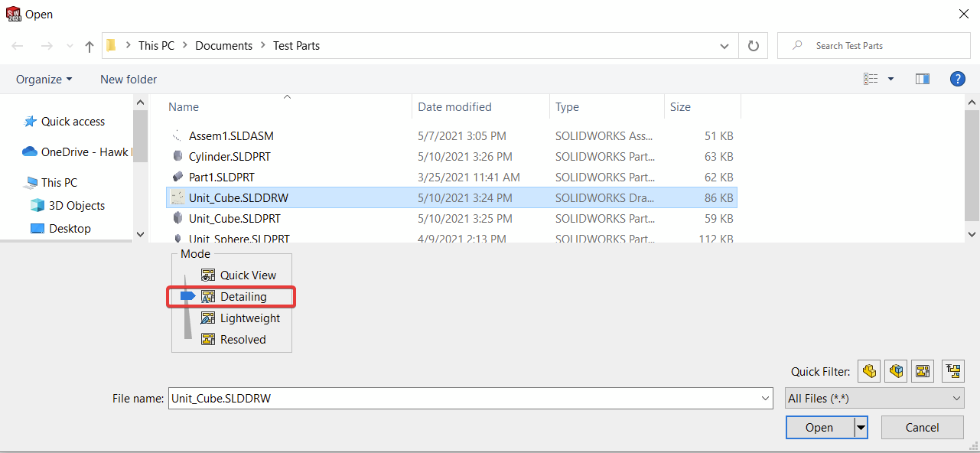
Task: Select Part1.SLDPRT file name
Action: pos(222,177)
